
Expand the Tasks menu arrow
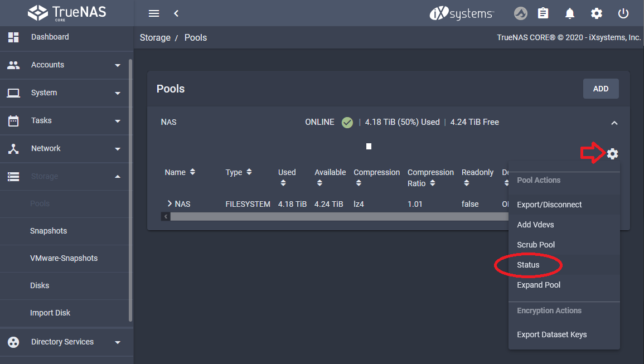tap(118, 121)
